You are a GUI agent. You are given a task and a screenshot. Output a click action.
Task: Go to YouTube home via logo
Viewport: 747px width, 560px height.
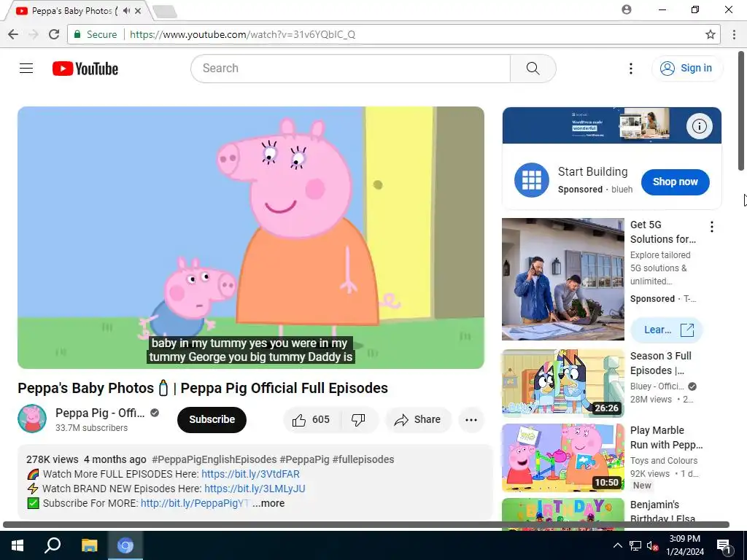(x=85, y=69)
